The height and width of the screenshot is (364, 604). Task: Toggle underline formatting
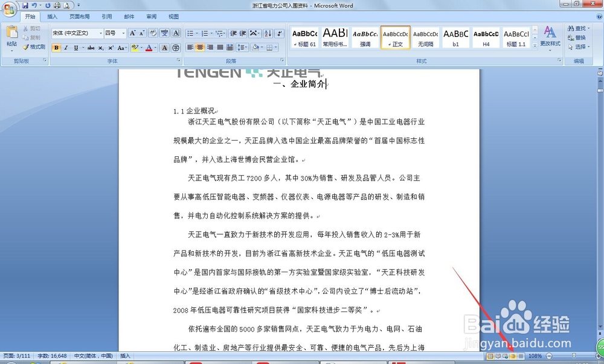click(x=76, y=48)
